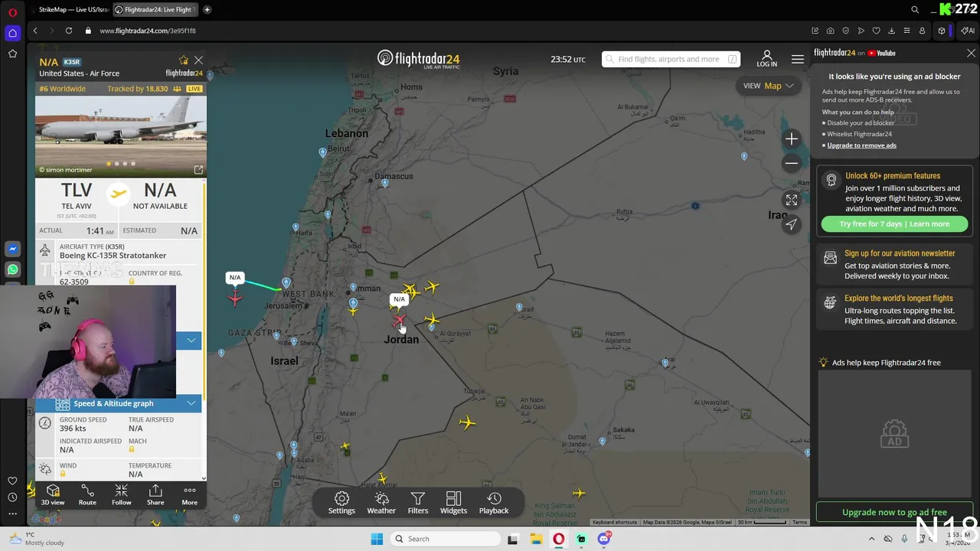The image size is (980, 551).
Task: Open Windows Start menu
Action: [377, 539]
